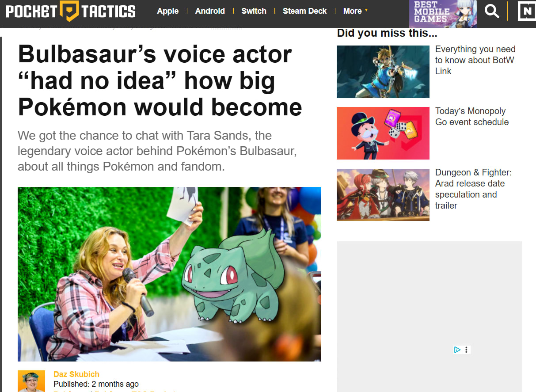
Task: Open the search magnifier icon
Action: (491, 11)
